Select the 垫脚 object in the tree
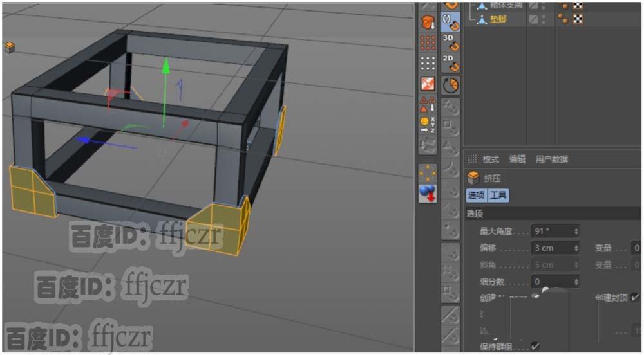 (498, 19)
